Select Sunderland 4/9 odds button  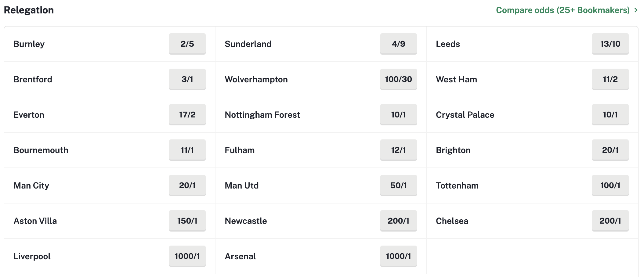click(x=398, y=44)
